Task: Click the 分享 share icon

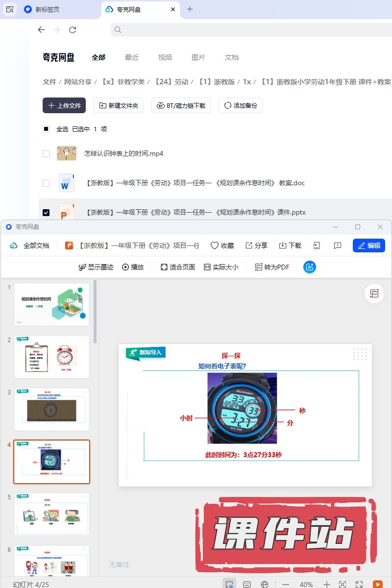Action: [x=256, y=245]
